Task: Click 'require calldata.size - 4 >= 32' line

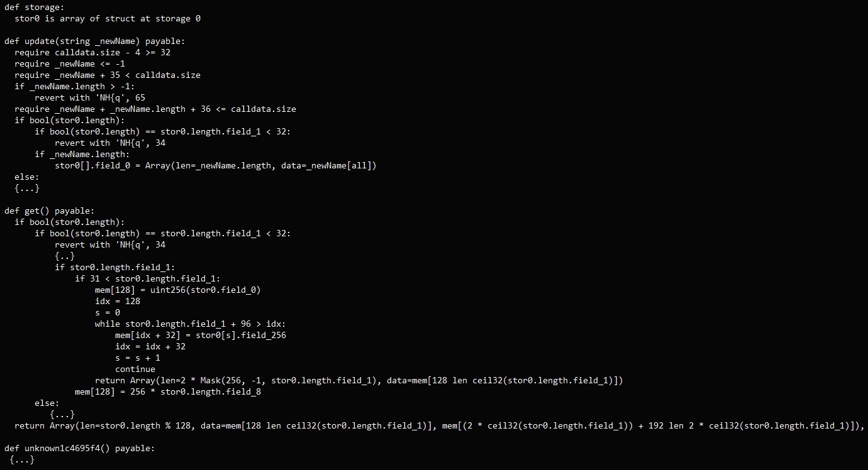Action: (x=92, y=53)
